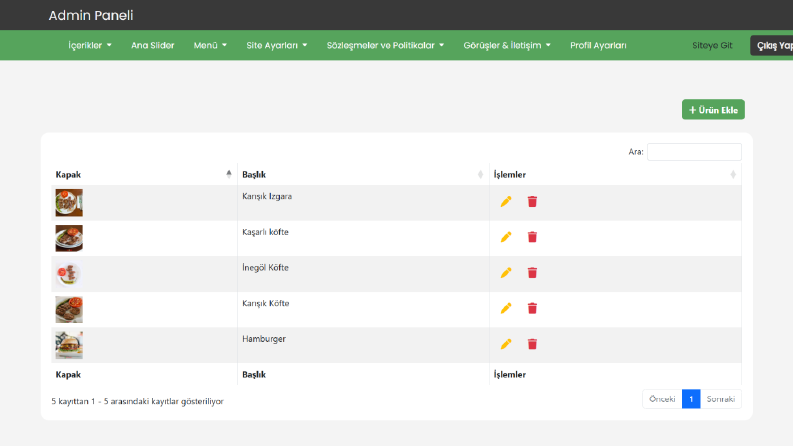Go to Ana Slider page
Screen dimensions: 793x446
tap(153, 46)
